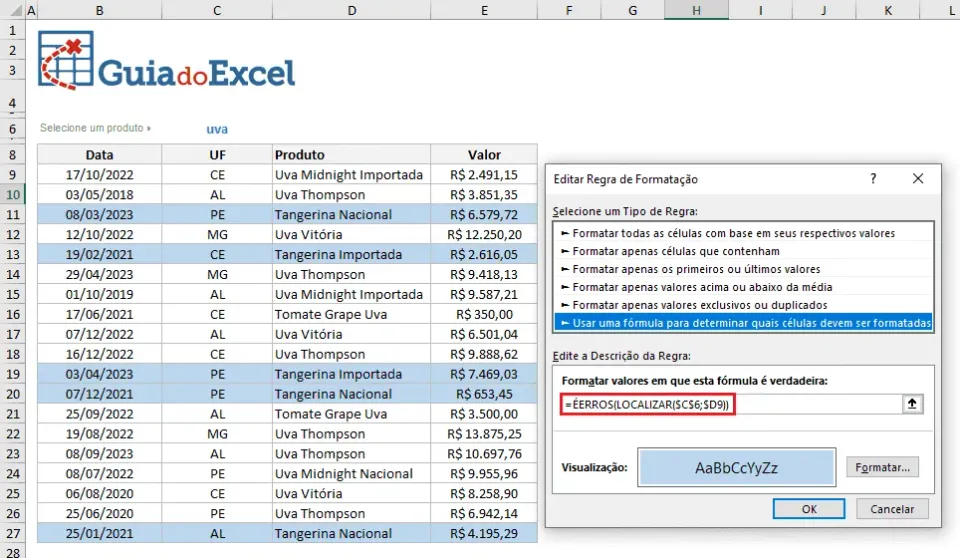Click date cell 25/01/2021
Image resolution: width=960 pixels, height=558 pixels.
click(99, 533)
